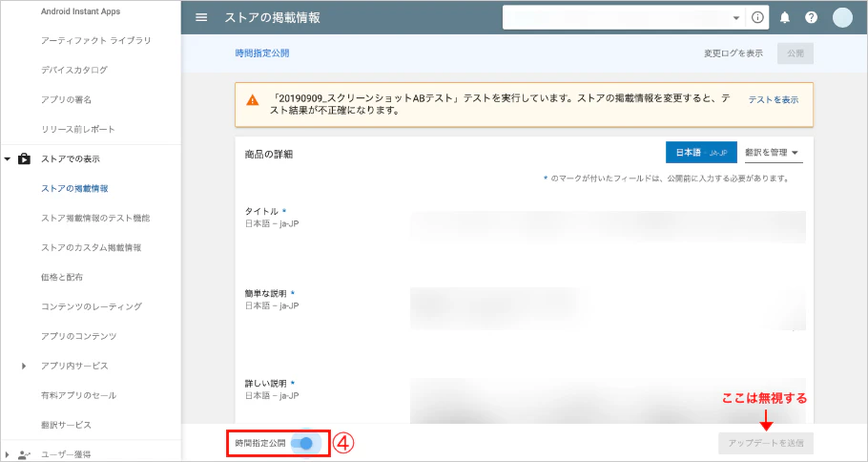Open アプリの署名 page
The width and height of the screenshot is (868, 462).
pos(67,99)
